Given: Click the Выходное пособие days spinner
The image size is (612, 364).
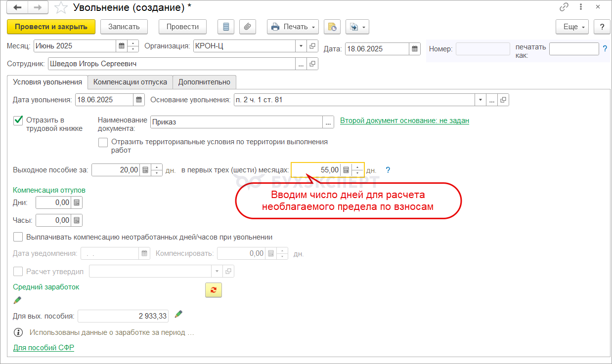Looking at the screenshot, I should click(x=157, y=170).
